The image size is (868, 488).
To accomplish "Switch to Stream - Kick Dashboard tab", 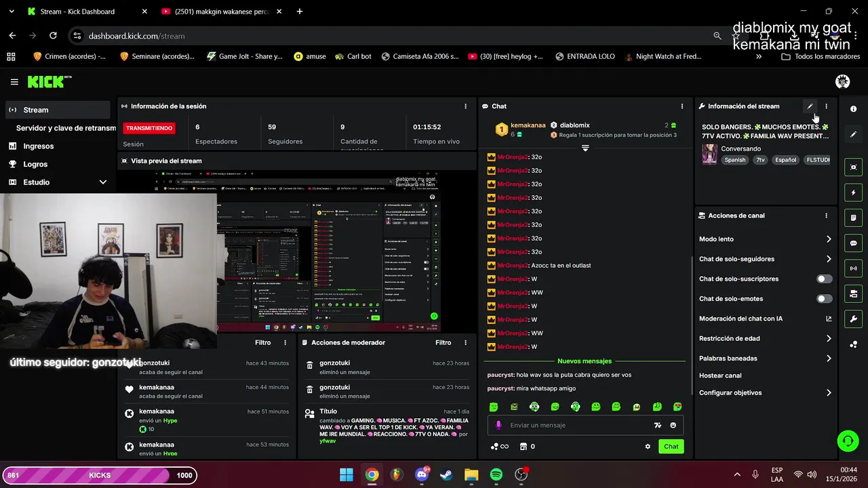I will point(87,12).
